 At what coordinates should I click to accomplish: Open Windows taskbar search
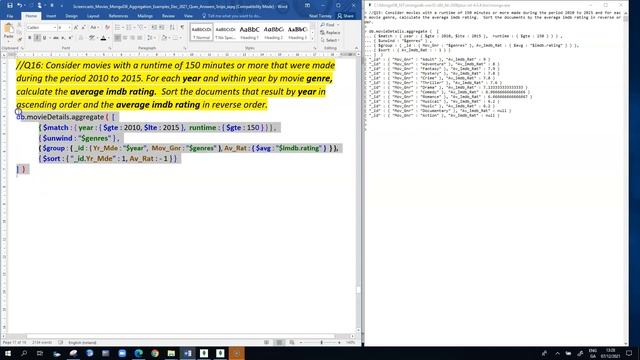(x=24, y=353)
